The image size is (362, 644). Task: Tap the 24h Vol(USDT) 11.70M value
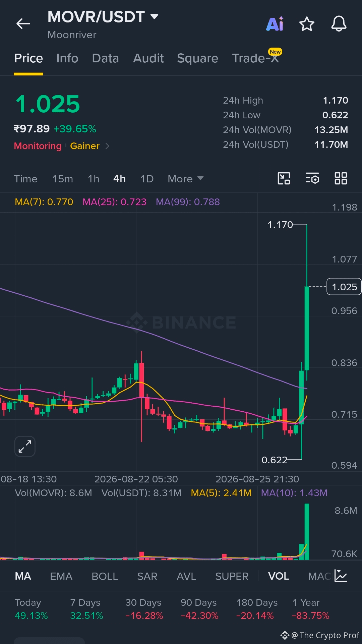pos(331,144)
